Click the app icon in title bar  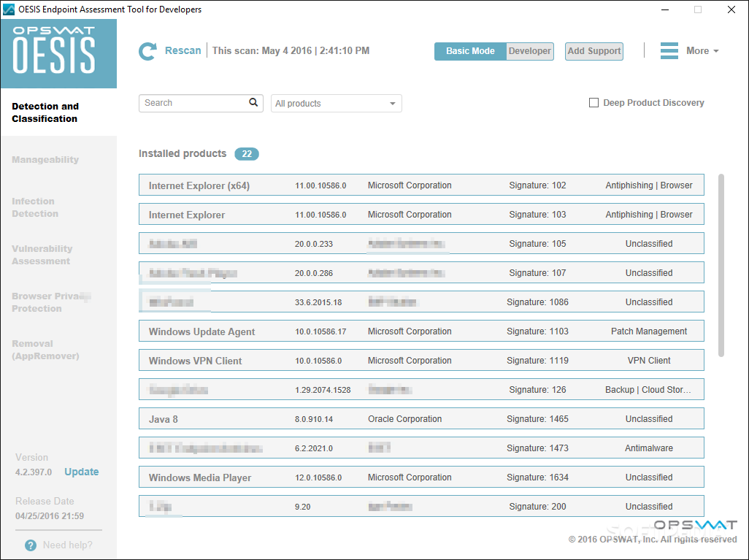(9, 9)
